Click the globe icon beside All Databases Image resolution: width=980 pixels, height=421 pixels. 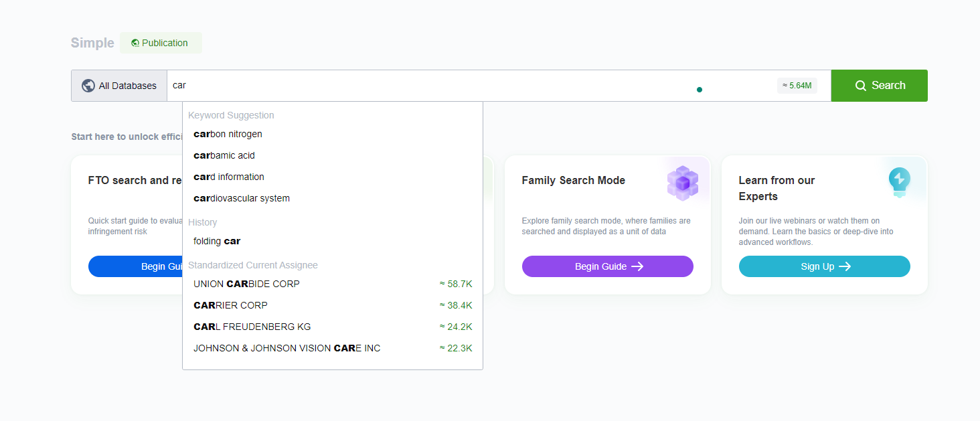tap(88, 86)
